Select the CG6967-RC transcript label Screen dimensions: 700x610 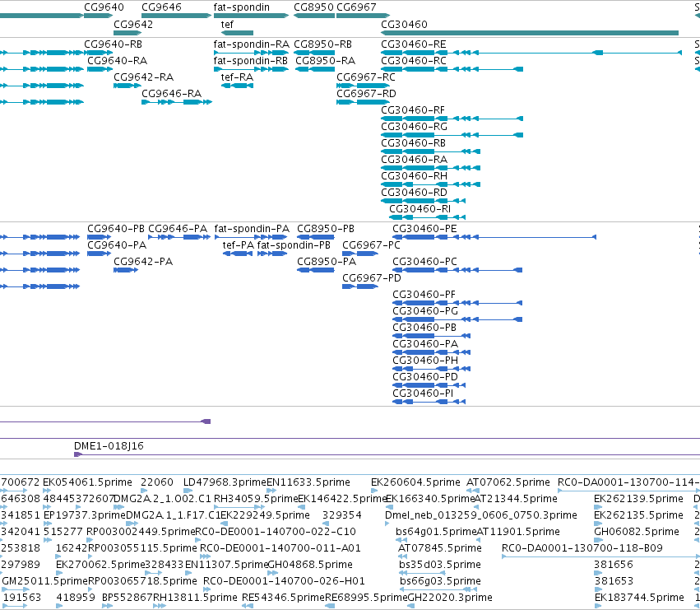click(366, 77)
